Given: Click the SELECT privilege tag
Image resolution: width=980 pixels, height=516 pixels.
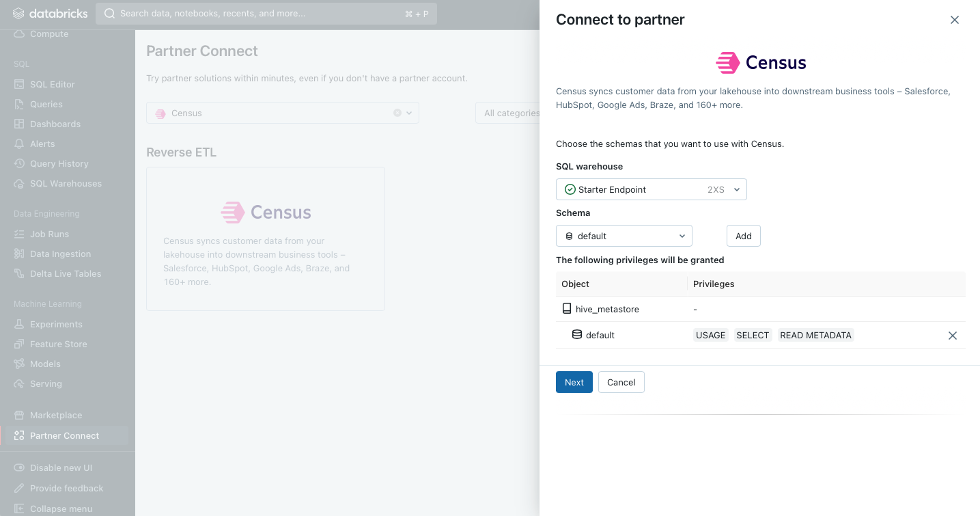Looking at the screenshot, I should 753,335.
